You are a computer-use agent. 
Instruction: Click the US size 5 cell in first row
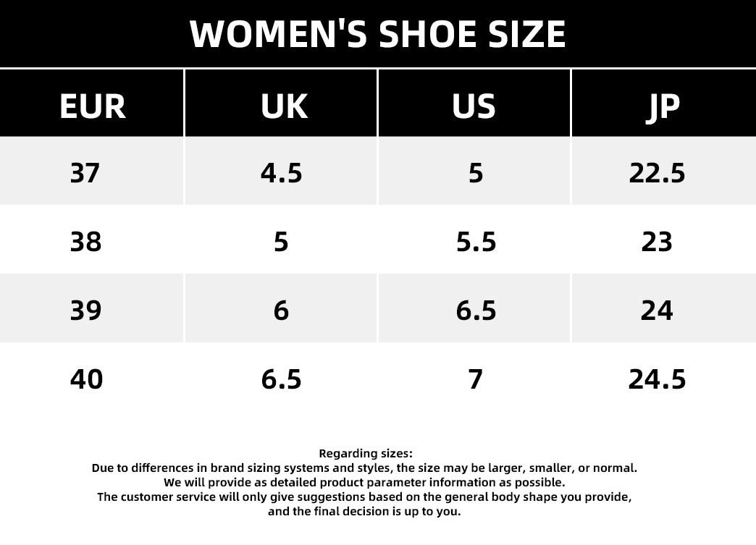pyautogui.click(x=474, y=171)
